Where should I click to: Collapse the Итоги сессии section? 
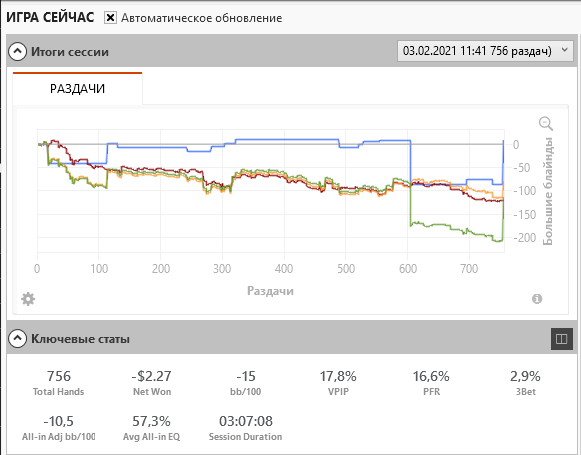point(17,52)
